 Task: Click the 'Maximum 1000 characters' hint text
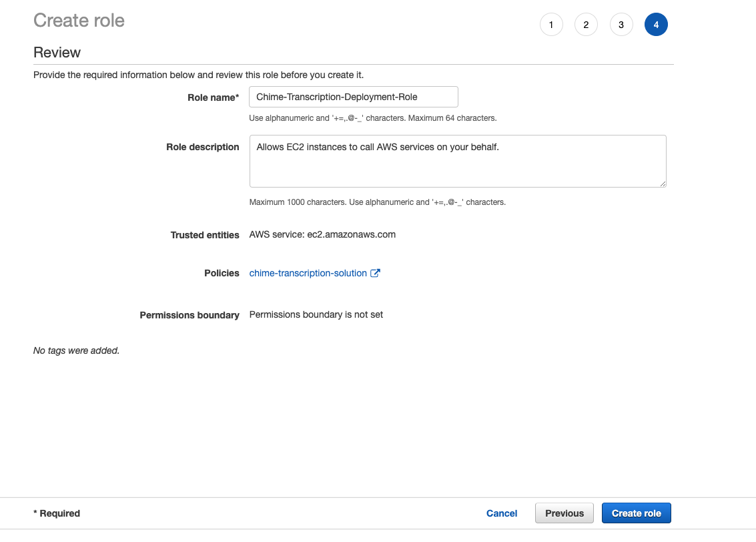point(298,202)
